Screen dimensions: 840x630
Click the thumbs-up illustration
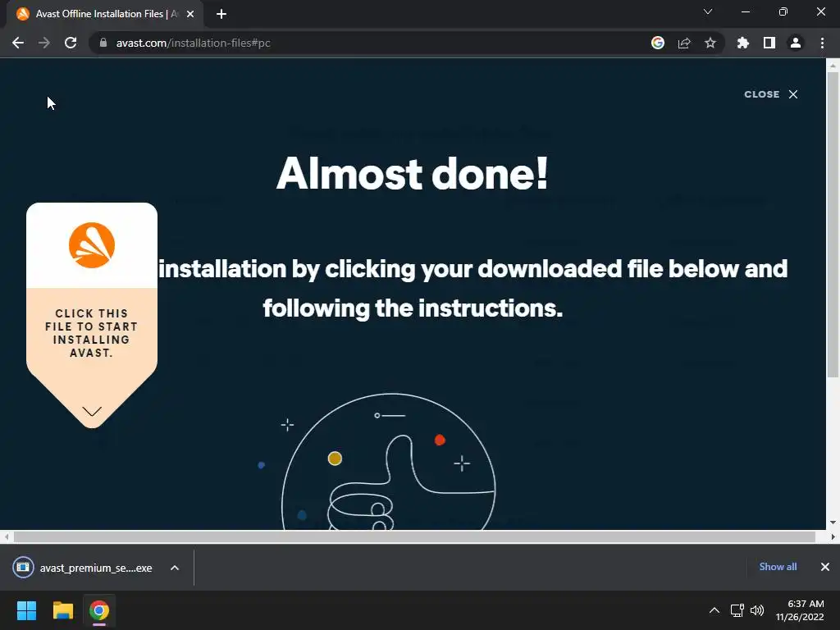(388, 462)
